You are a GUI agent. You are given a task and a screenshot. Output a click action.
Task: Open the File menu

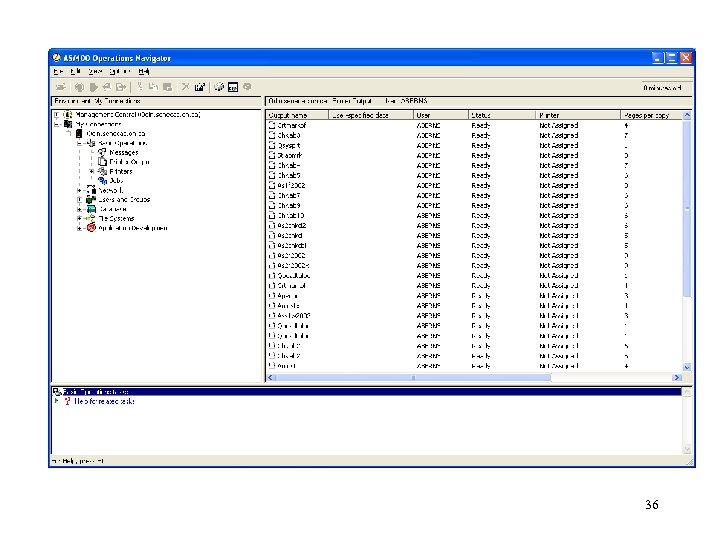coord(58,72)
